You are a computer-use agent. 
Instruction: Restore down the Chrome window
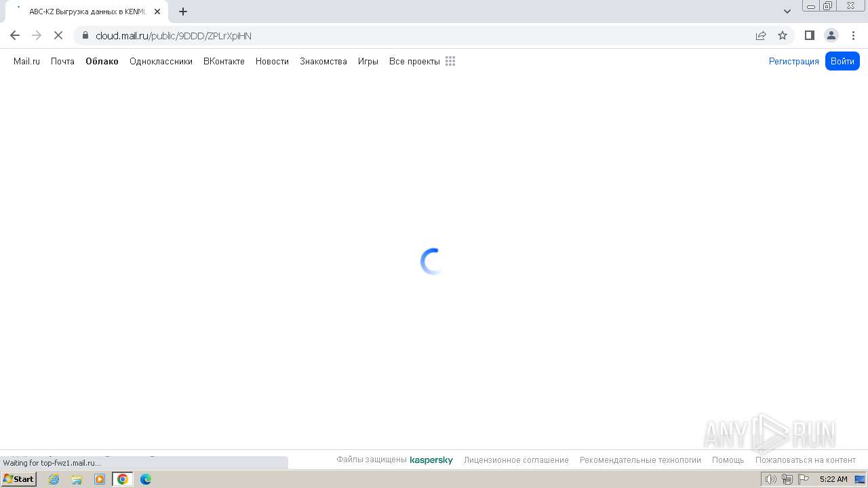click(x=828, y=6)
